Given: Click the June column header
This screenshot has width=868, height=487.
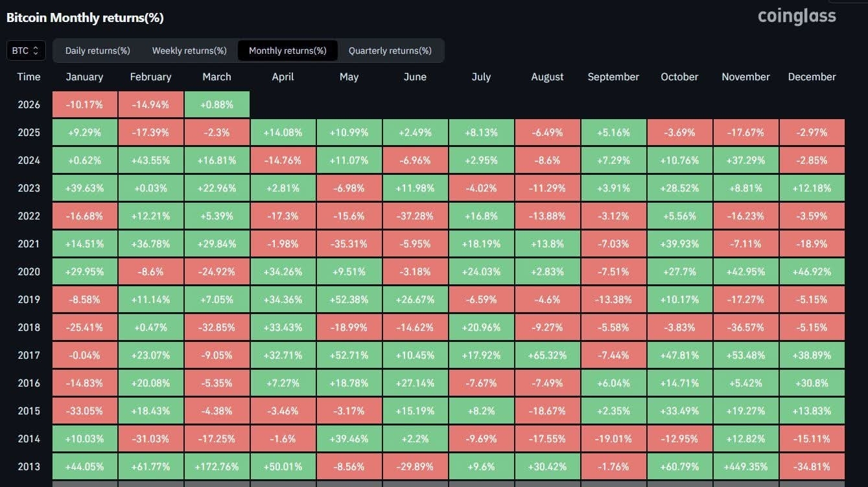Looking at the screenshot, I should pyautogui.click(x=415, y=76).
